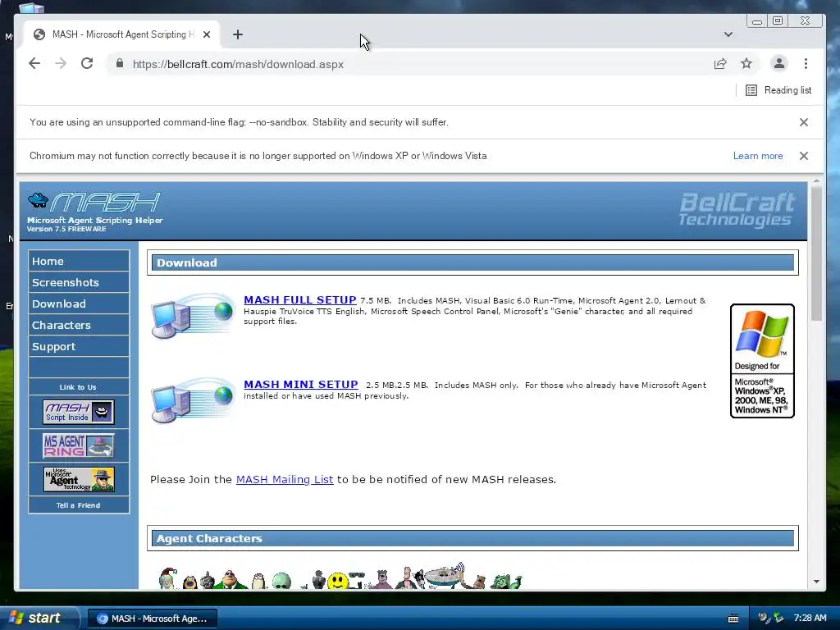Click the flying saucer character
Screen dimensions: 840x630
point(445,577)
